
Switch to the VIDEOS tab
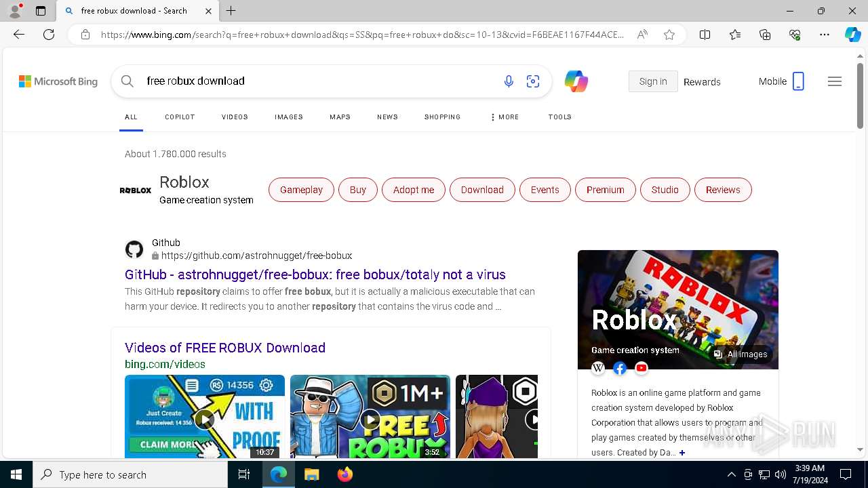tap(235, 117)
